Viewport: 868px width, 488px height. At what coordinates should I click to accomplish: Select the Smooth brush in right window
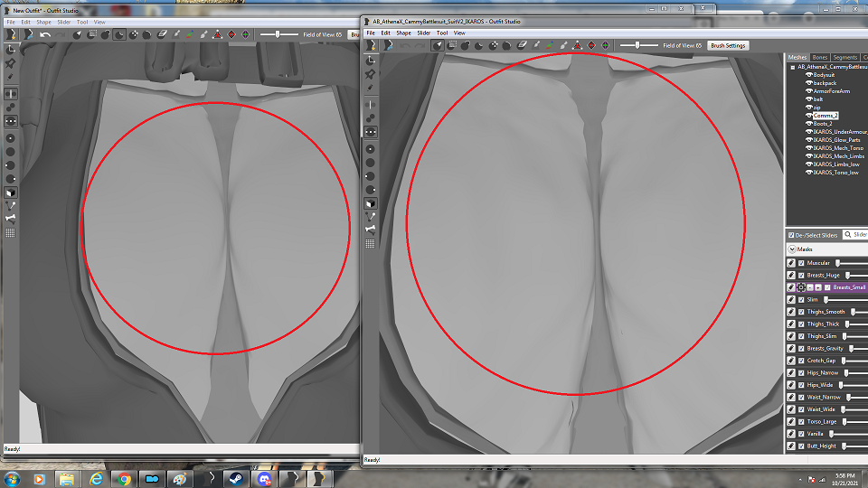[x=507, y=45]
